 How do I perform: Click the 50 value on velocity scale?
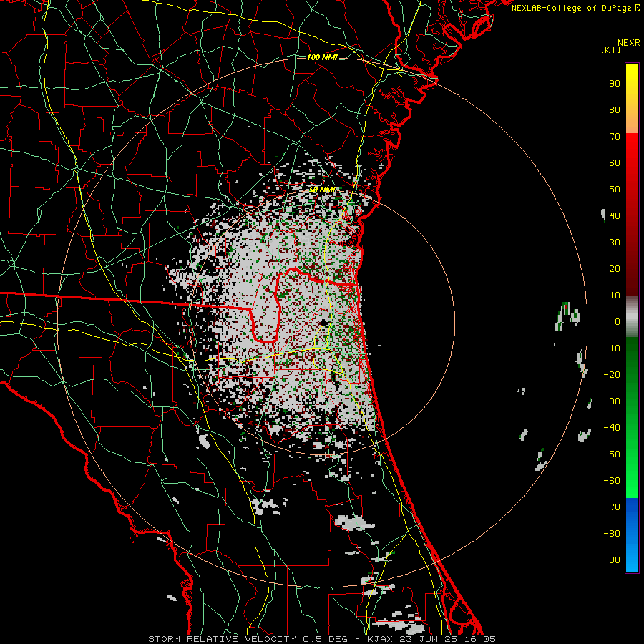(x=615, y=190)
